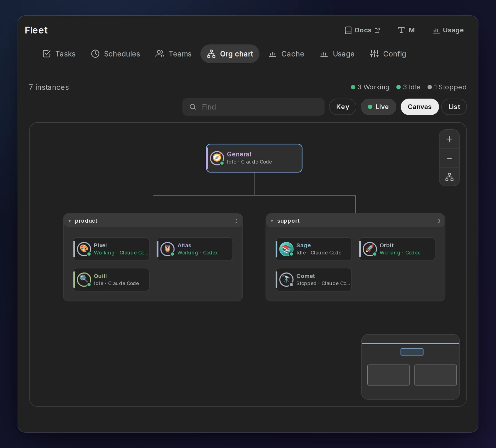The image size is (496, 448).
Task: Click the minimap left group box
Action: pyautogui.click(x=388, y=375)
